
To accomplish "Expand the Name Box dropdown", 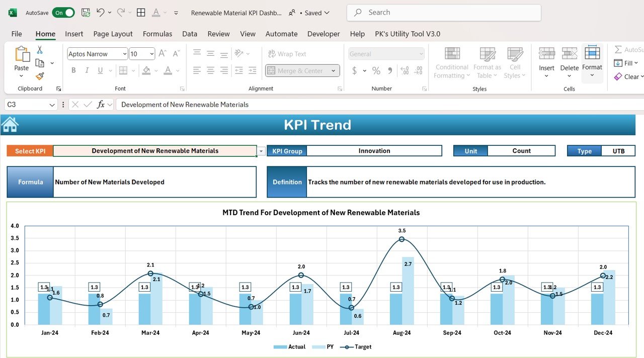I will pos(52,105).
